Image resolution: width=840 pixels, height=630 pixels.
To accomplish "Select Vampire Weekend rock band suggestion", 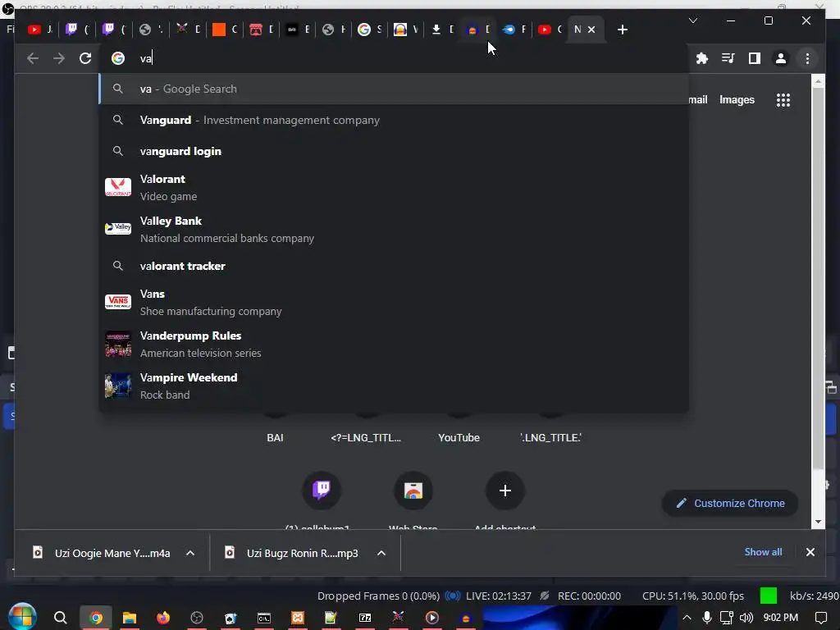I will [x=394, y=386].
